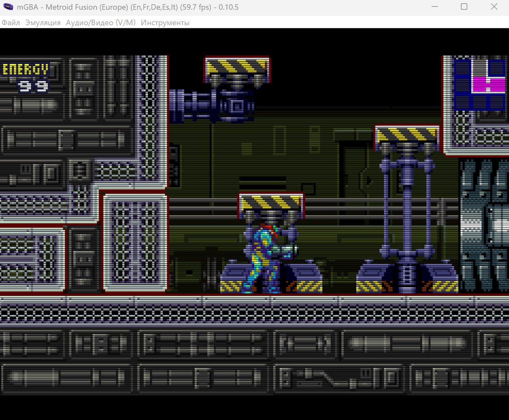The height and width of the screenshot is (420, 509).
Task: Maximize the mGBA window
Action: (x=464, y=7)
